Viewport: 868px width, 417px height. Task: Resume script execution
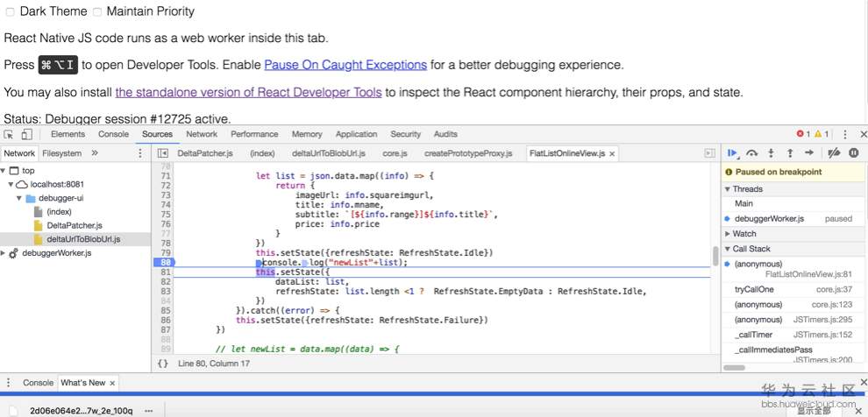click(733, 153)
